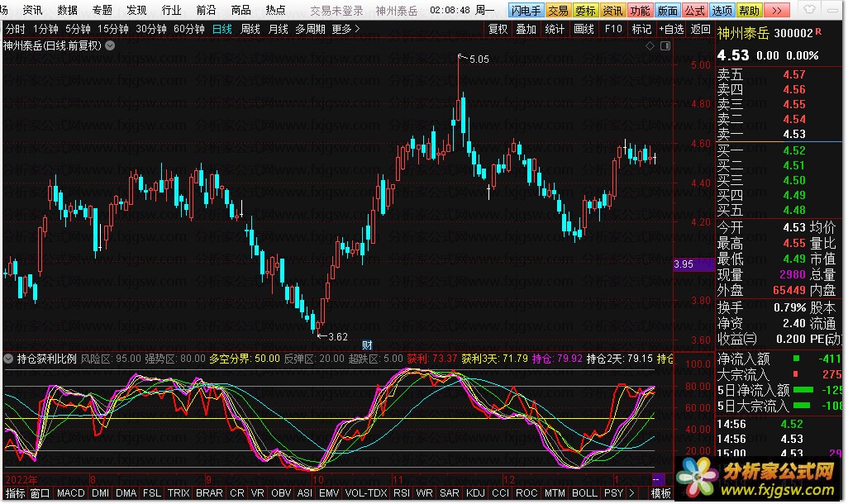Switch to 60分钟 period
Screen dimensions: 848x504
pyautogui.click(x=188, y=29)
